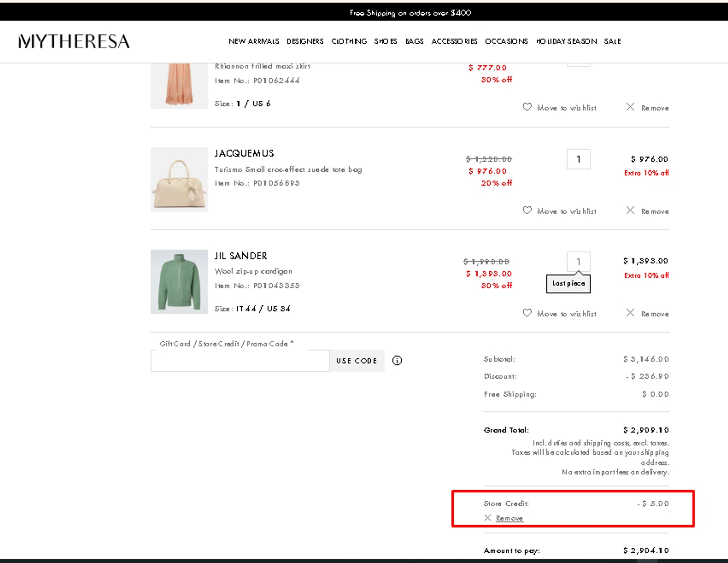Click item number P01056893

pyautogui.click(x=276, y=183)
